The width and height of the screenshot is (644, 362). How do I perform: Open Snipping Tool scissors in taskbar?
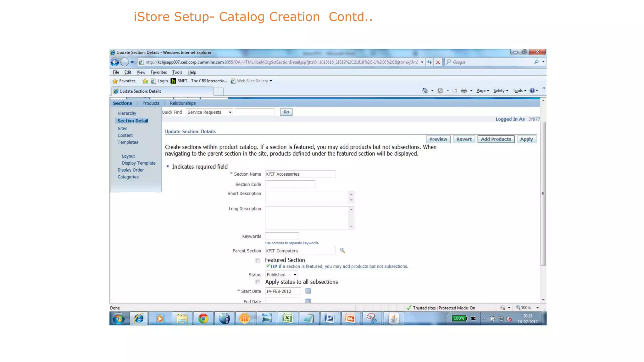tap(372, 319)
